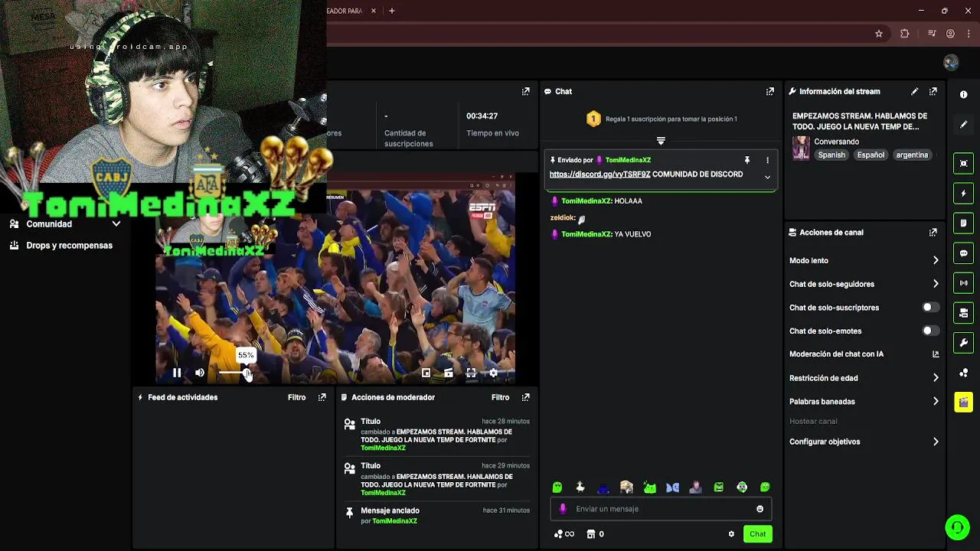
Task: Pop out the Acciones de moderador panel
Action: [x=525, y=397]
